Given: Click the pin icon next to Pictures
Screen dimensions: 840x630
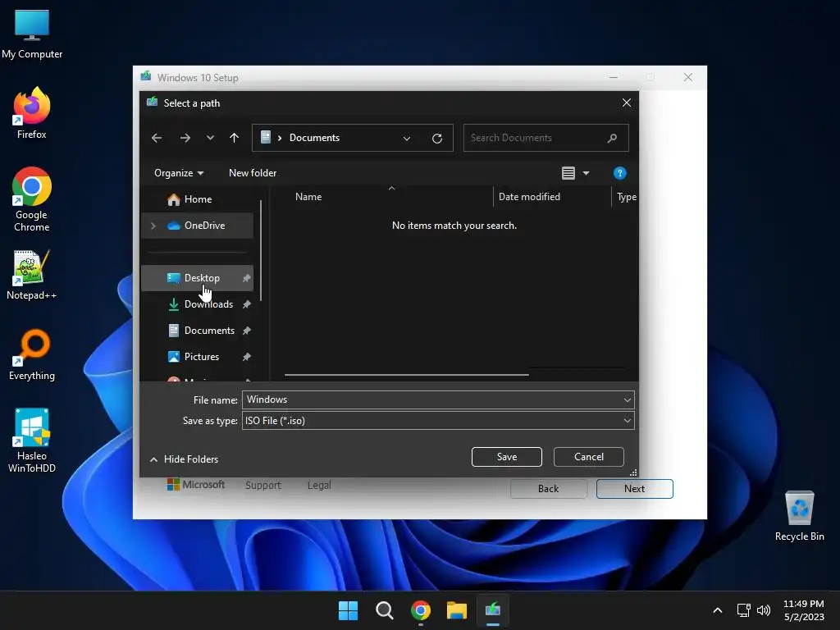Looking at the screenshot, I should [x=246, y=357].
